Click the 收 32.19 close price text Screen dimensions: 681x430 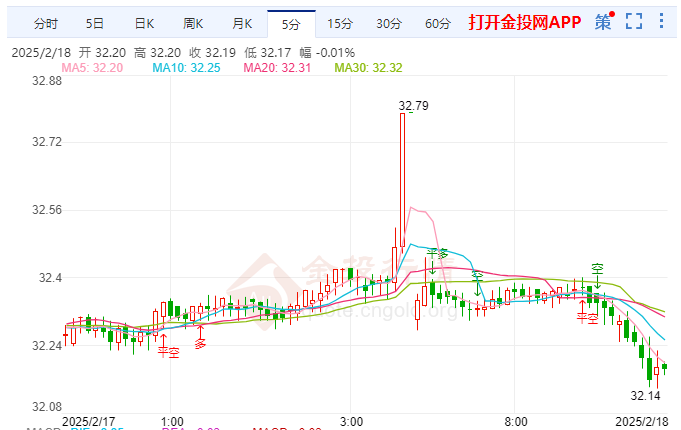(212, 53)
